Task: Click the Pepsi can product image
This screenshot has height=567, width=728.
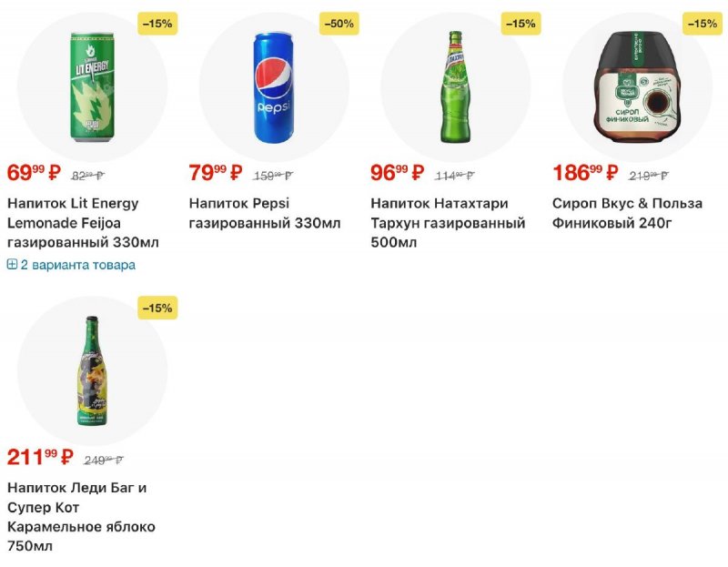Action: click(x=273, y=87)
